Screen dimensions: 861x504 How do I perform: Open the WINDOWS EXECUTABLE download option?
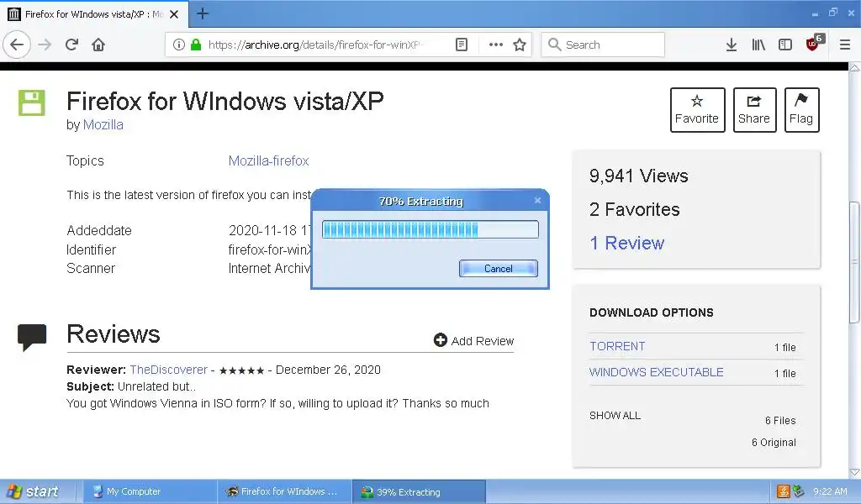click(x=656, y=372)
